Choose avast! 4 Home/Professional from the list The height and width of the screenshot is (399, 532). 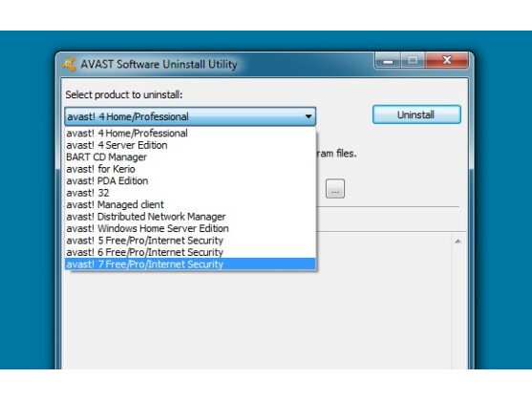pyautogui.click(x=190, y=134)
